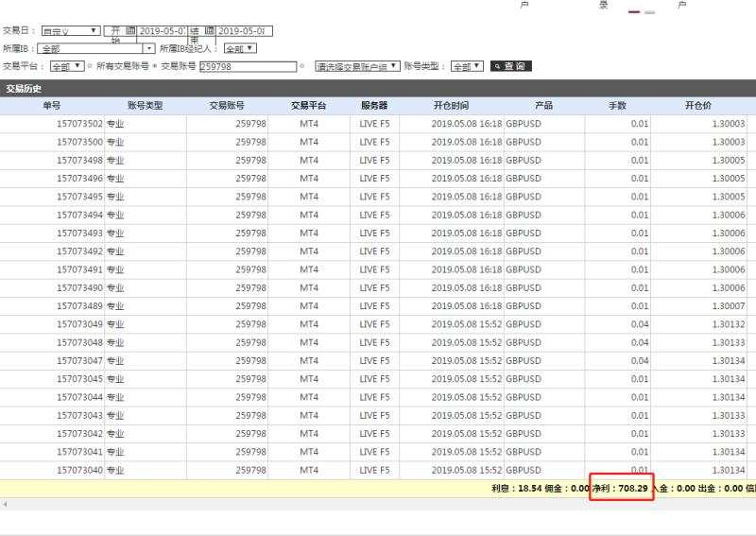Image resolution: width=756 pixels, height=536 pixels.
Task: Select the 交易账号 radio button
Action: pos(155,66)
